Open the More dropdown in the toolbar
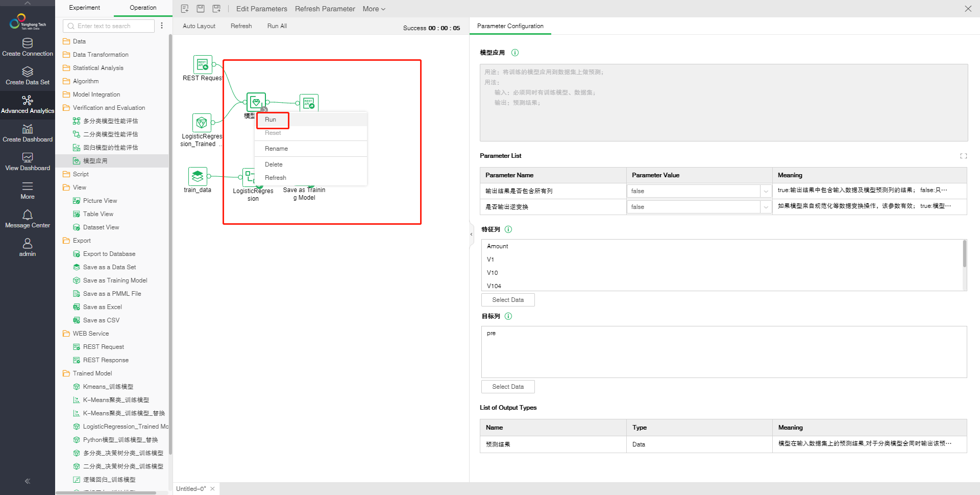The height and width of the screenshot is (495, 980). point(374,9)
